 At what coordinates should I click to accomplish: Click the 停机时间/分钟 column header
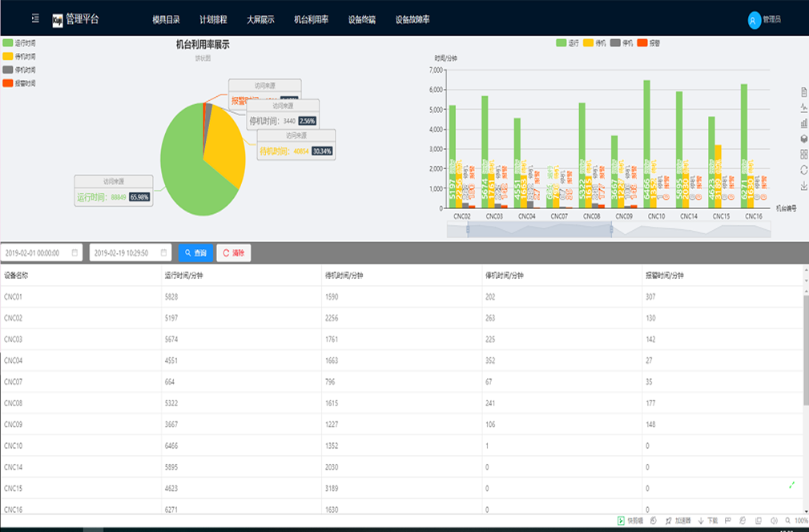point(505,276)
